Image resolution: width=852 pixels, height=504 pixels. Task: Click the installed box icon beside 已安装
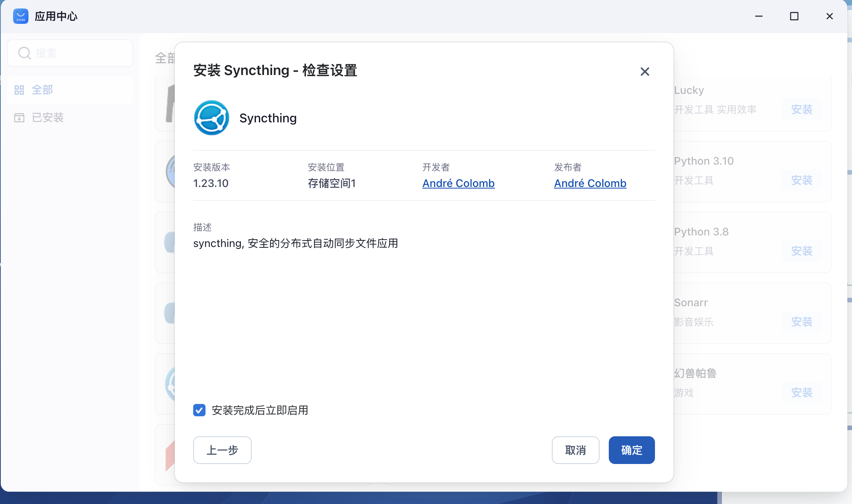pos(19,117)
